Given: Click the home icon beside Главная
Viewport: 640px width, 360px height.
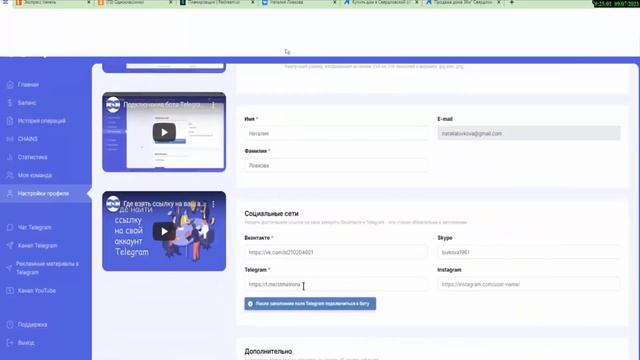Looking at the screenshot, I should (x=10, y=85).
